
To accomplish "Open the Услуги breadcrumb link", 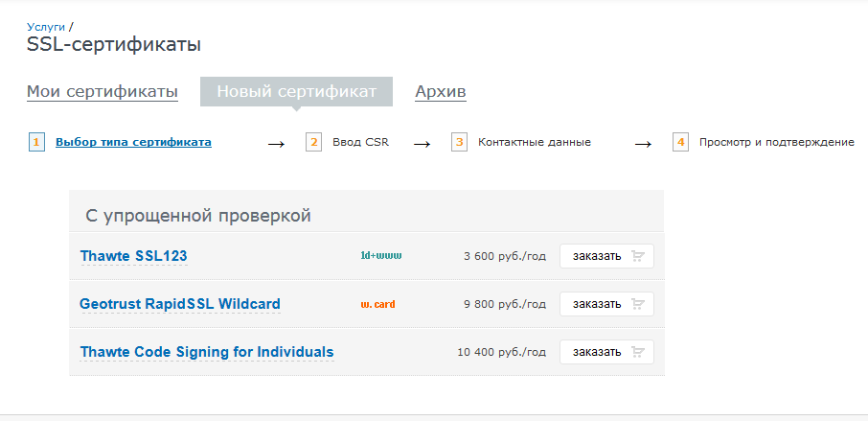I will click(46, 27).
